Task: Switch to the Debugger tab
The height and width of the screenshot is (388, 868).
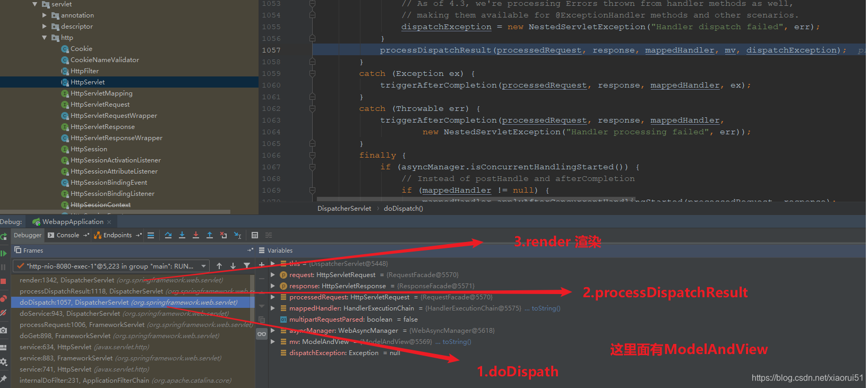Action: 28,235
